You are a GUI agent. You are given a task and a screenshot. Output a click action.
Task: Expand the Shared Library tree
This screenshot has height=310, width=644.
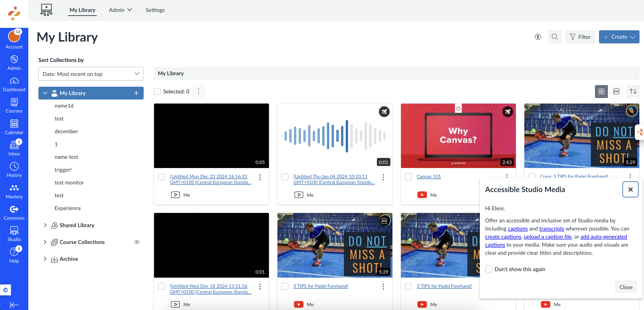(45, 225)
